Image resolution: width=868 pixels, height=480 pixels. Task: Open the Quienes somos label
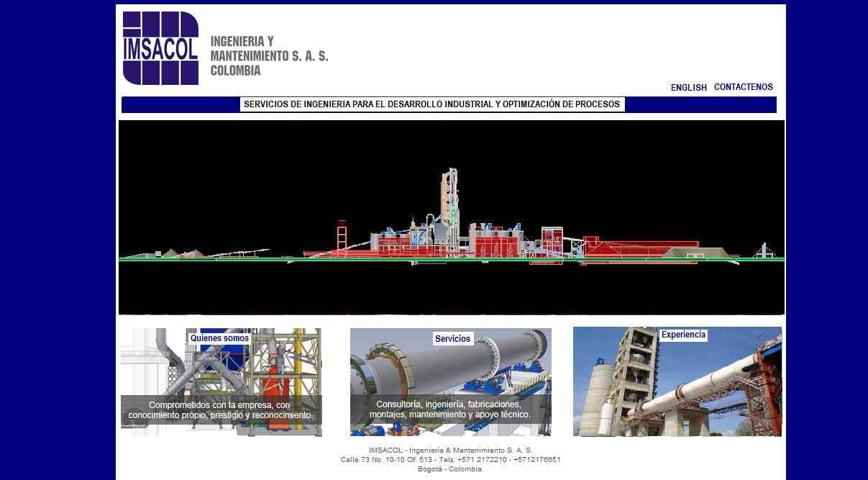click(x=219, y=338)
